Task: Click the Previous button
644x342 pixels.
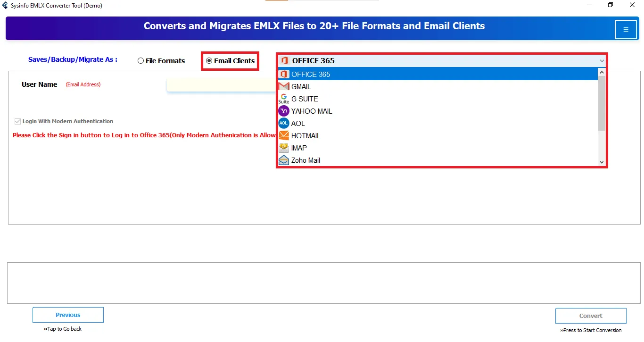Action: point(68,315)
